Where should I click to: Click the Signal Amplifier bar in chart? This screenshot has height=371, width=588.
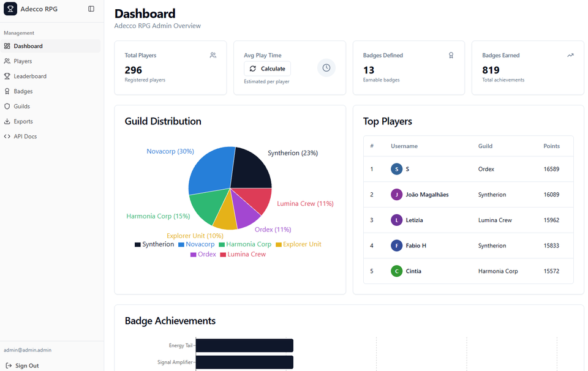(x=244, y=362)
